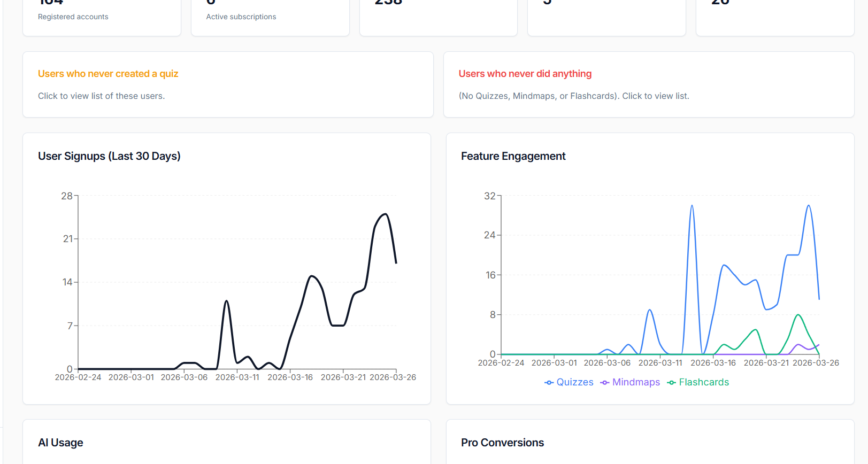Toggle the Flashcards series using its legend label
Image resolution: width=868 pixels, height=464 pixels.
pyautogui.click(x=704, y=382)
